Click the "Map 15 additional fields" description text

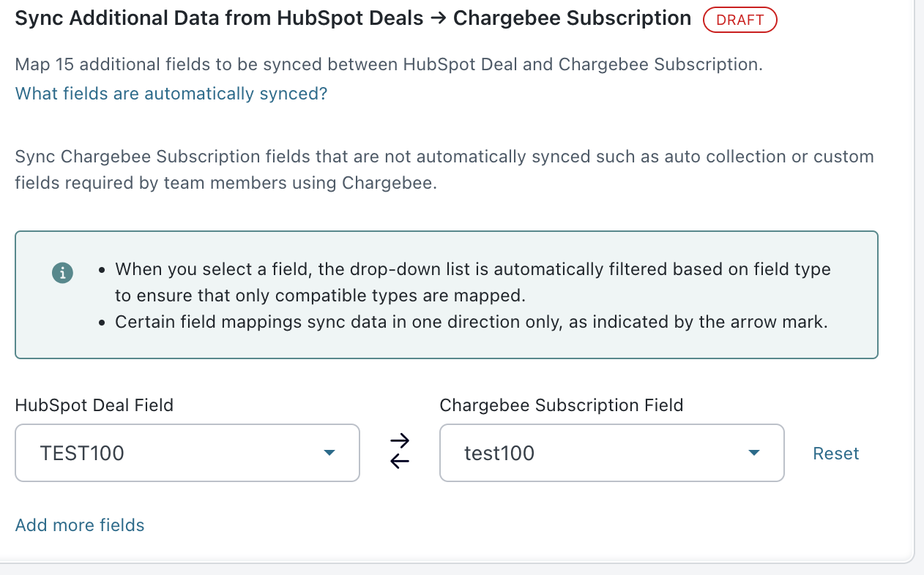389,64
